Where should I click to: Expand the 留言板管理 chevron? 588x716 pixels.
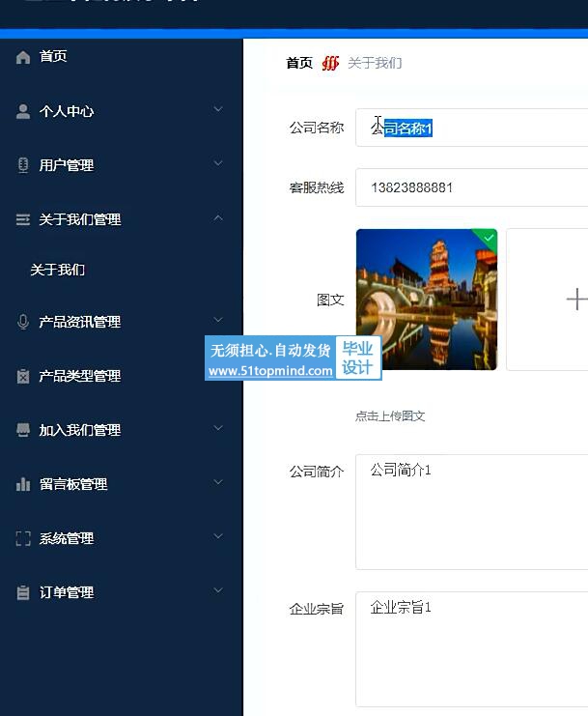click(218, 482)
